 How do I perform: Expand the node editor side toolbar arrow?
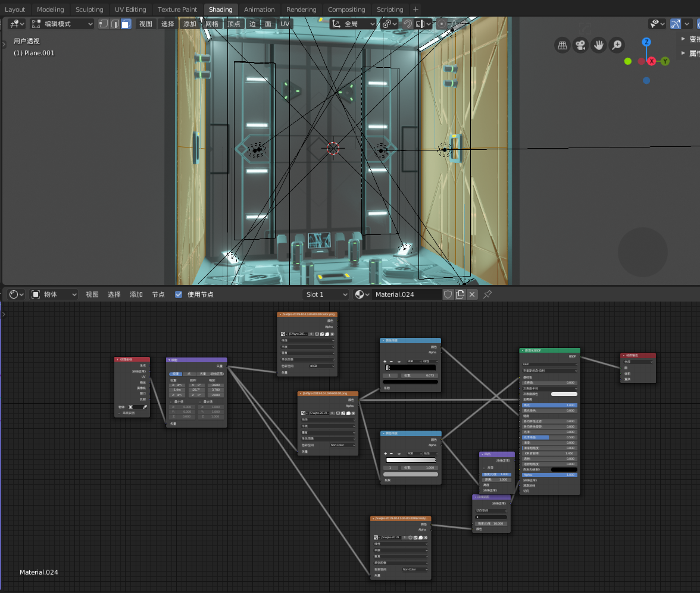click(x=4, y=315)
